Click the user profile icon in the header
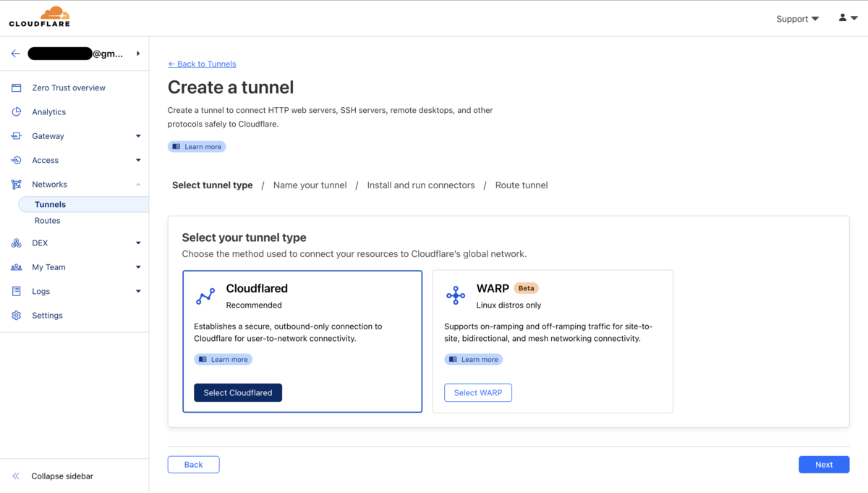 tap(843, 17)
